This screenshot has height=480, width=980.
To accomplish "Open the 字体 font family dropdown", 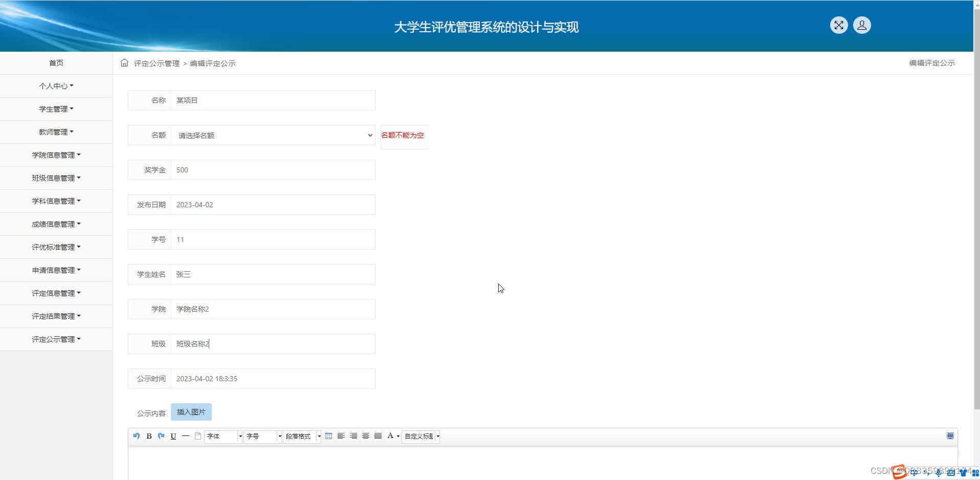I will [224, 436].
